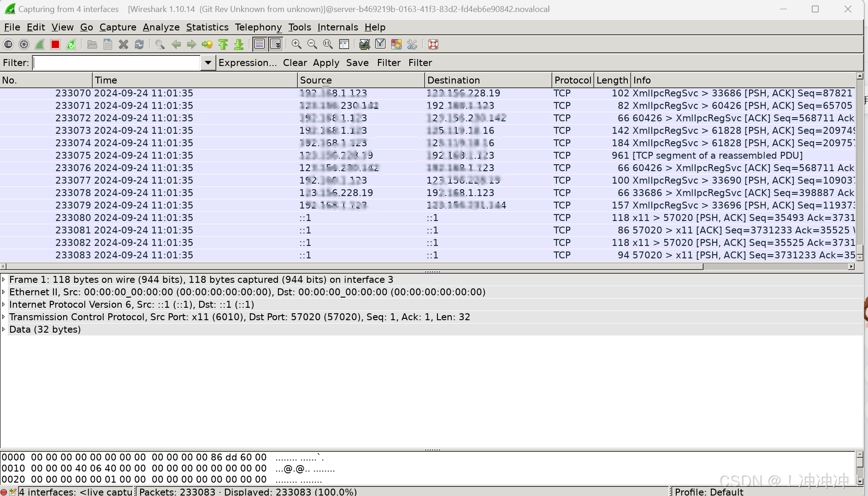The height and width of the screenshot is (496, 868).
Task: Open the capture options dialog
Action: tap(24, 44)
